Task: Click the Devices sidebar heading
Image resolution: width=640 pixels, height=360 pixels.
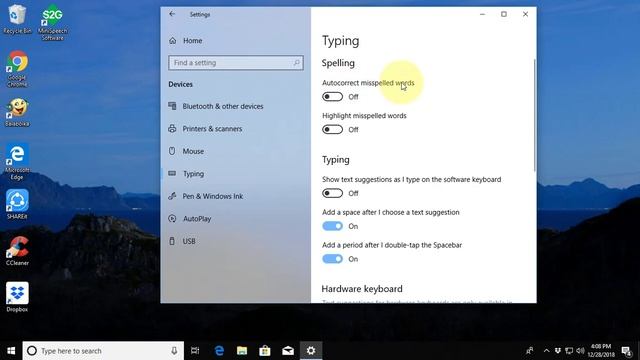Action: pos(180,84)
